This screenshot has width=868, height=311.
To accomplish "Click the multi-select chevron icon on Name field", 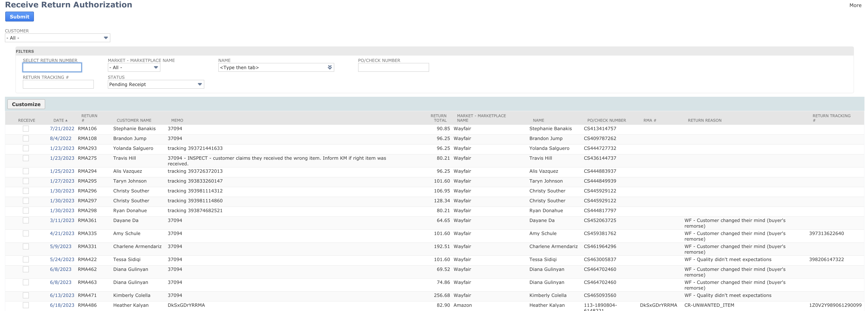I will point(329,68).
